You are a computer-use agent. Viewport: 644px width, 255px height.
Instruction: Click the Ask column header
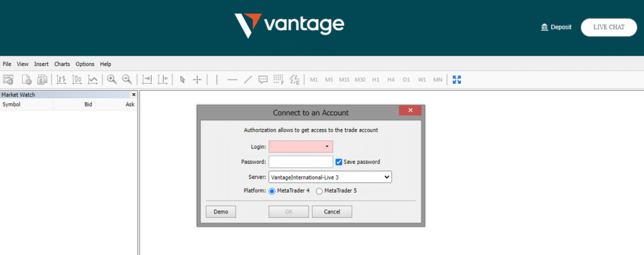[130, 105]
